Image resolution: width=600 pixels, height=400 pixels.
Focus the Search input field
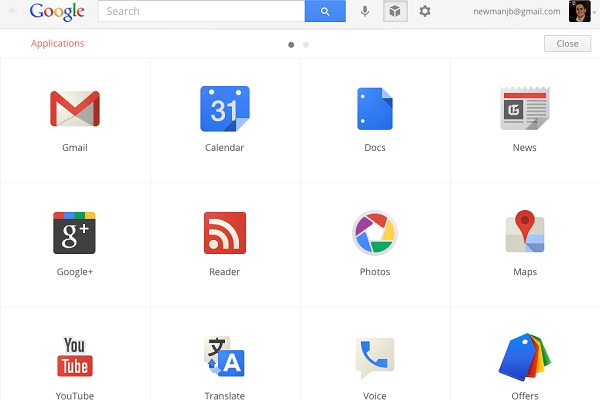point(202,11)
